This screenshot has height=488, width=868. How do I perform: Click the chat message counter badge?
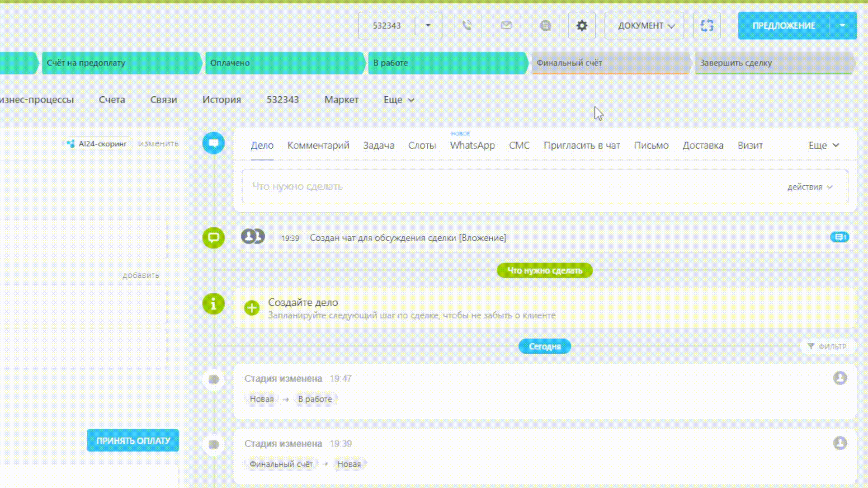(840, 237)
